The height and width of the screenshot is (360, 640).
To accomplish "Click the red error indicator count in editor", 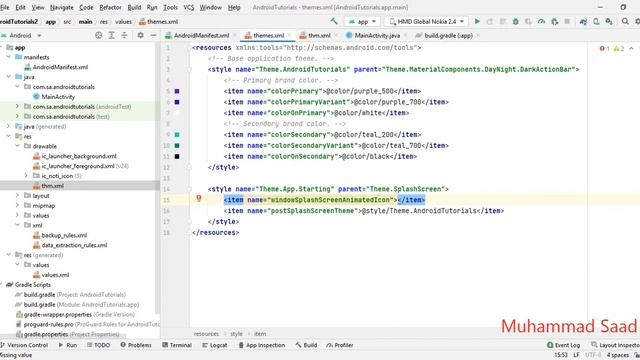I will [x=604, y=49].
